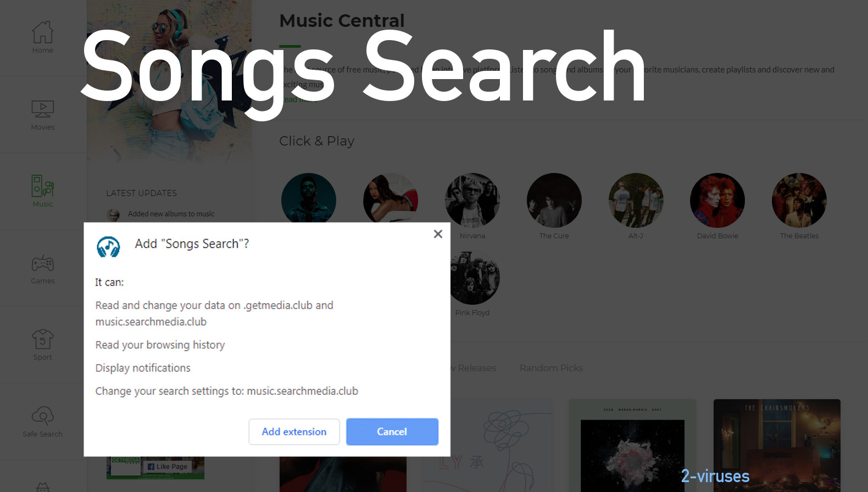Cancel the Songs Search installation

pyautogui.click(x=392, y=432)
